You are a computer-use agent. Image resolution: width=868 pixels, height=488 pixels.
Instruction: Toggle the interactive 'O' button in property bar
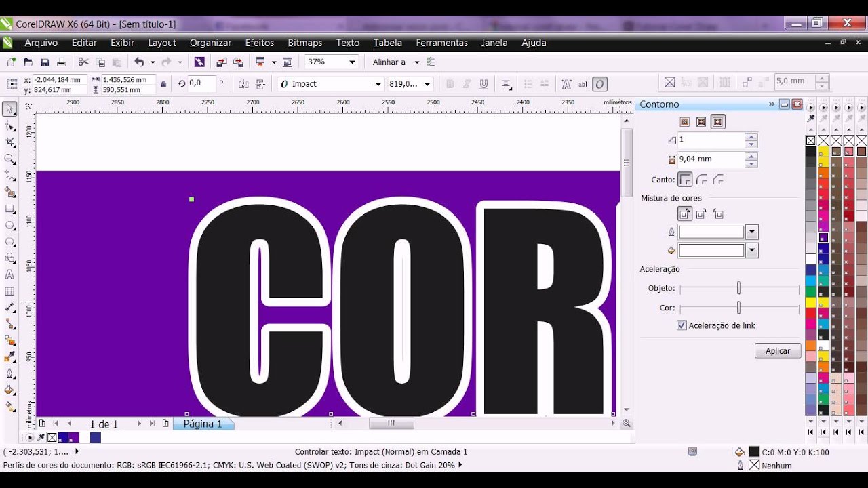coord(599,84)
